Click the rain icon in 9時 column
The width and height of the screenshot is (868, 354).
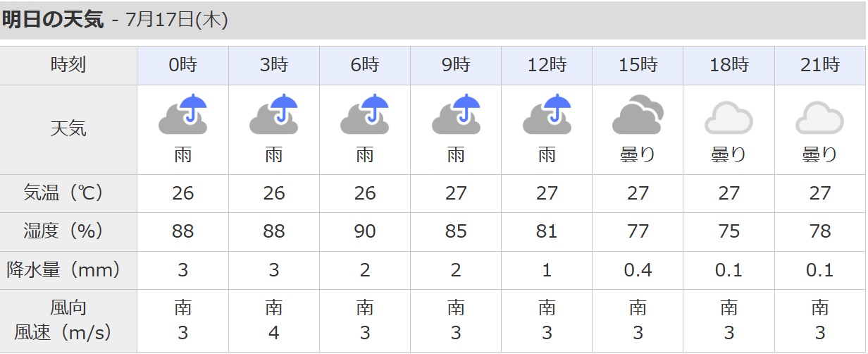[456, 114]
